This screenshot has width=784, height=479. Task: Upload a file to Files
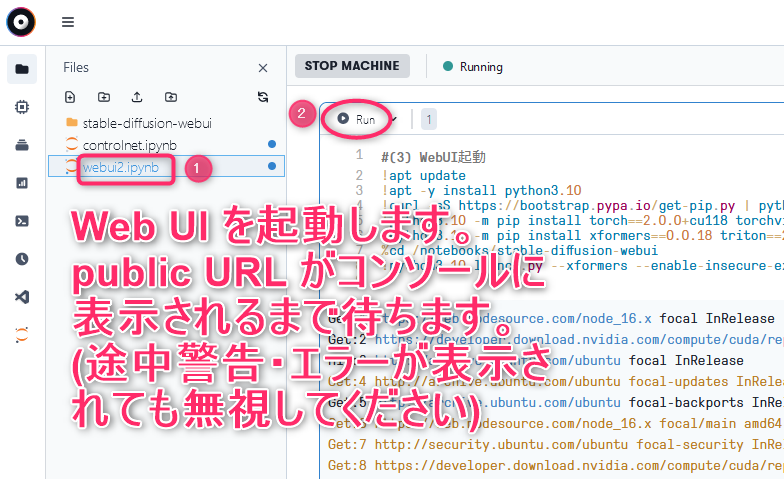tap(137, 97)
